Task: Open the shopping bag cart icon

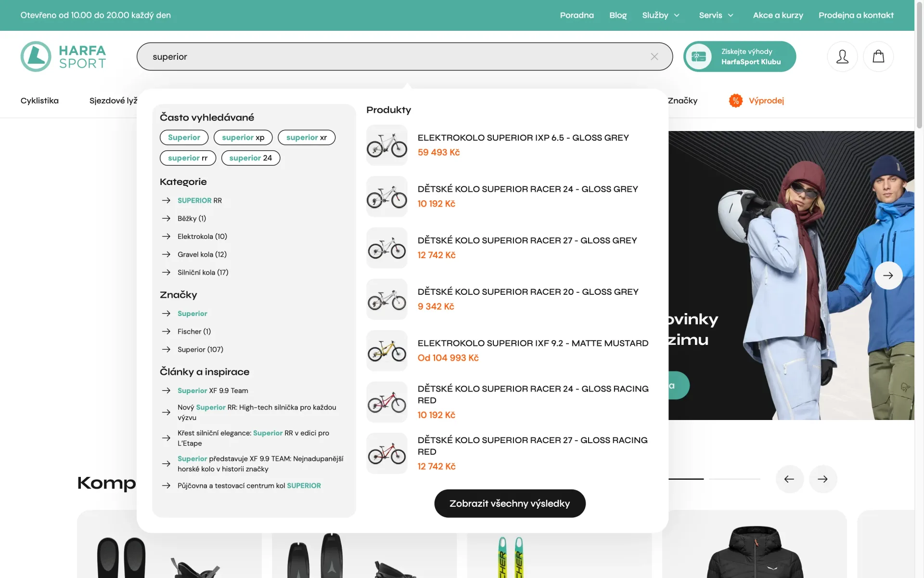Action: click(x=878, y=56)
